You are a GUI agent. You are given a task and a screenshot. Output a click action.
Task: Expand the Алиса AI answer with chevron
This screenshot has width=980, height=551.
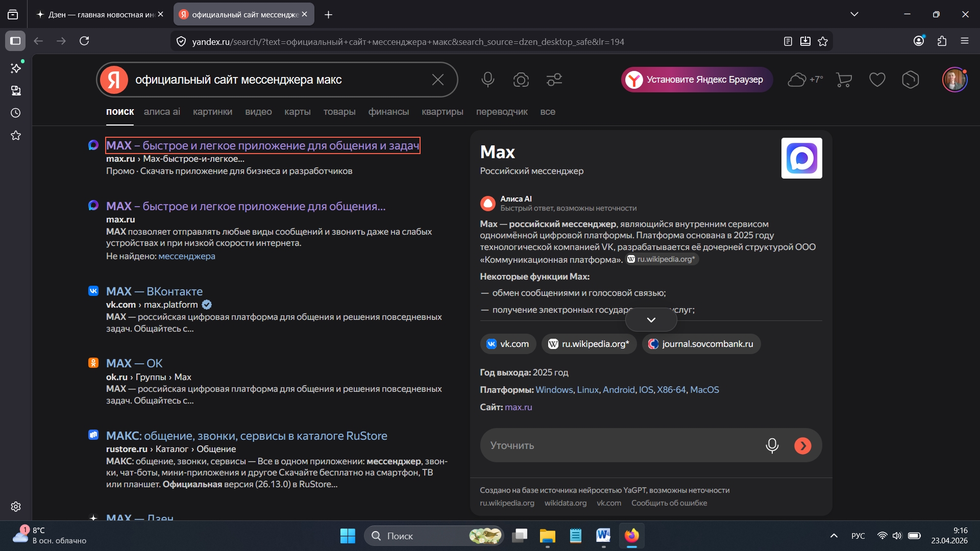click(x=651, y=320)
